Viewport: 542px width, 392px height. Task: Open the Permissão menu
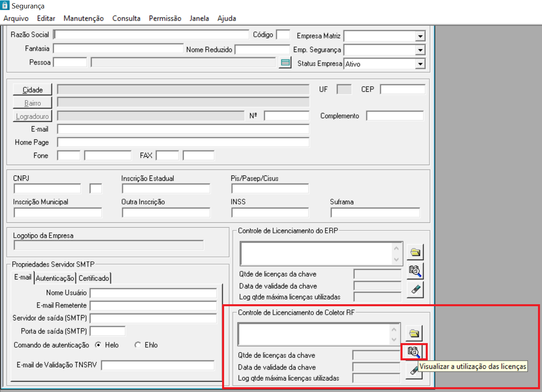[165, 18]
